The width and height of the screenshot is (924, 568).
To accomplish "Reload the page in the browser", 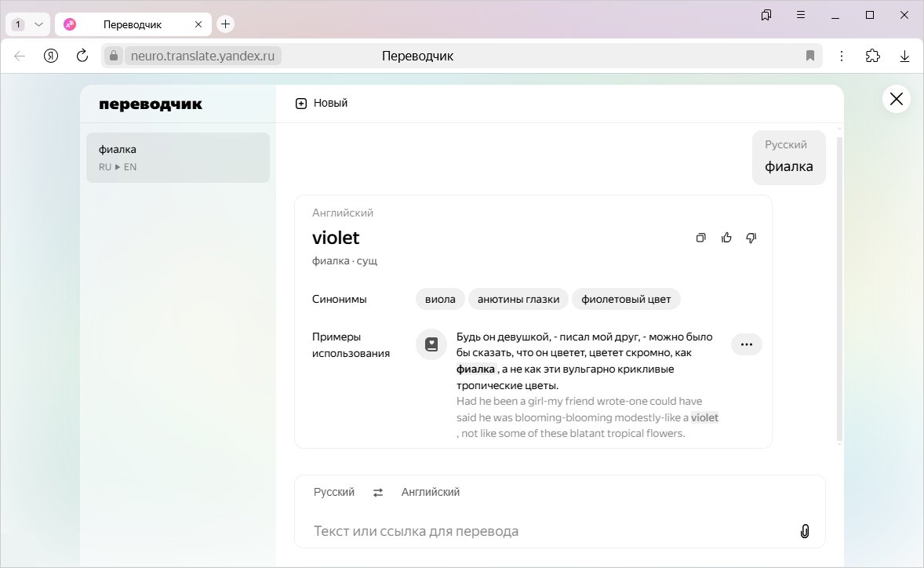I will pos(82,56).
